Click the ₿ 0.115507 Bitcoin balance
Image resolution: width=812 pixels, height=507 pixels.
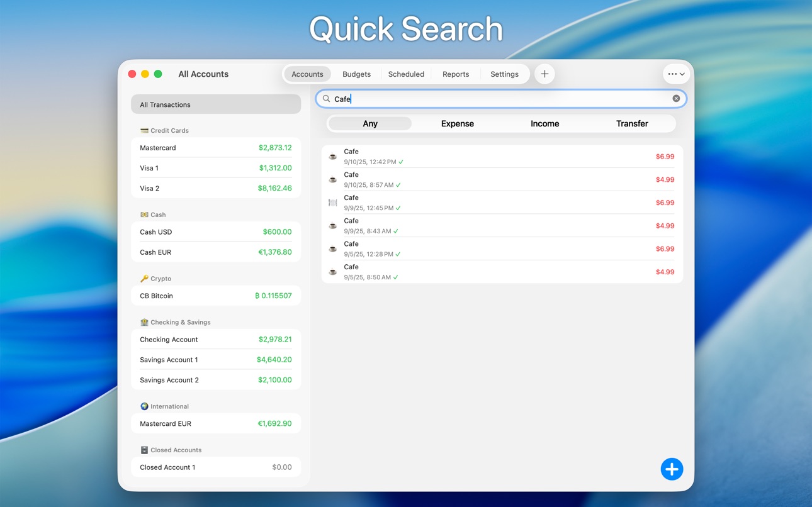273,296
